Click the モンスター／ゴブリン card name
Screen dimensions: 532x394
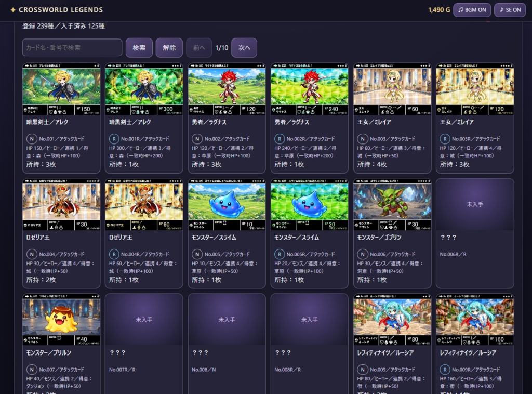pyautogui.click(x=379, y=238)
